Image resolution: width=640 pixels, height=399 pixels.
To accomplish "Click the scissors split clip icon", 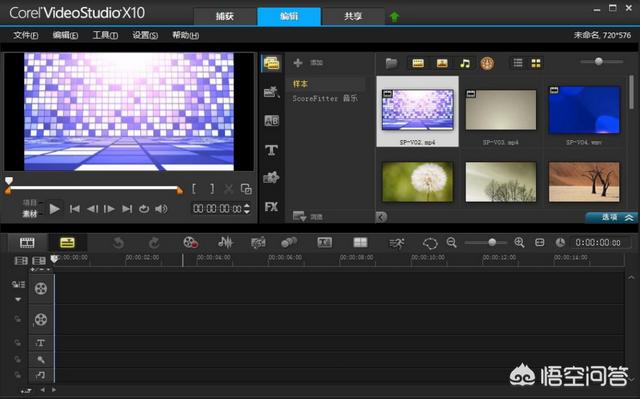I will tap(229, 189).
